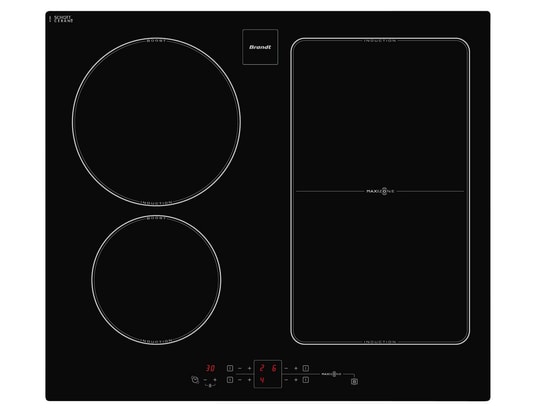Decrease the timer with its minus key
This screenshot has height=410, width=537.
click(205, 380)
